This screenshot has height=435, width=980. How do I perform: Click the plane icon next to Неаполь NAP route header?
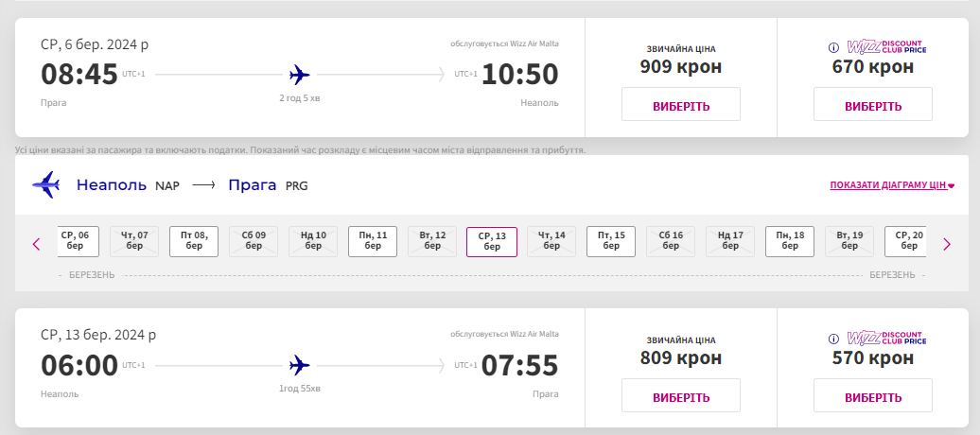[45, 184]
